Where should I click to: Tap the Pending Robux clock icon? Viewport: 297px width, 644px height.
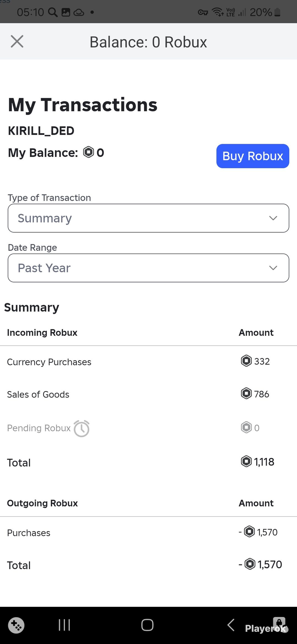(81, 428)
